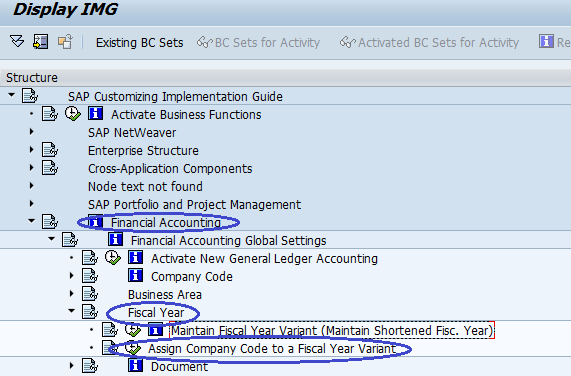Select SAP Portfolio and Project Management text
Viewport: 571px width, 376px height.
tap(194, 205)
